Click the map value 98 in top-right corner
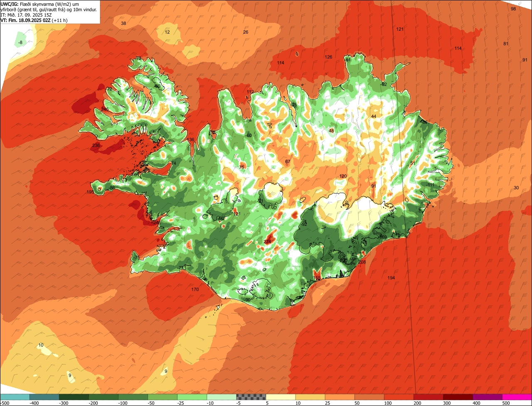The width and height of the screenshot is (532, 406). pyautogui.click(x=513, y=9)
